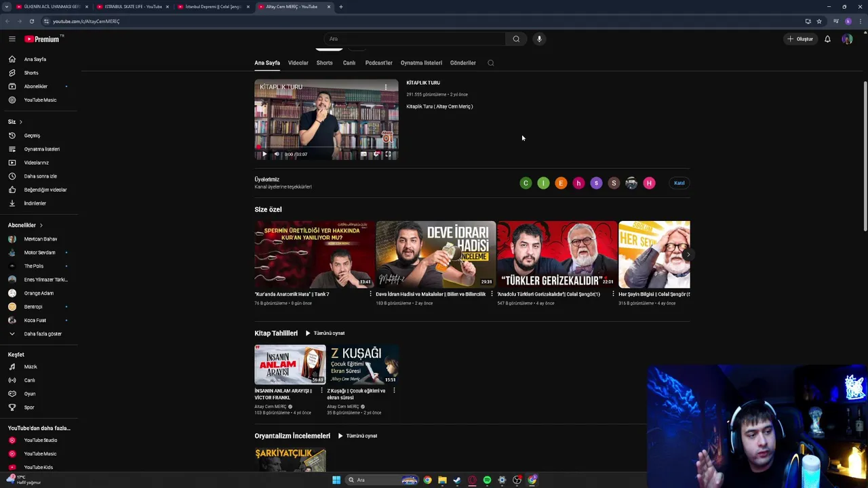Open settings gear on the featured video player
The width and height of the screenshot is (868, 488).
pyautogui.click(x=376, y=154)
